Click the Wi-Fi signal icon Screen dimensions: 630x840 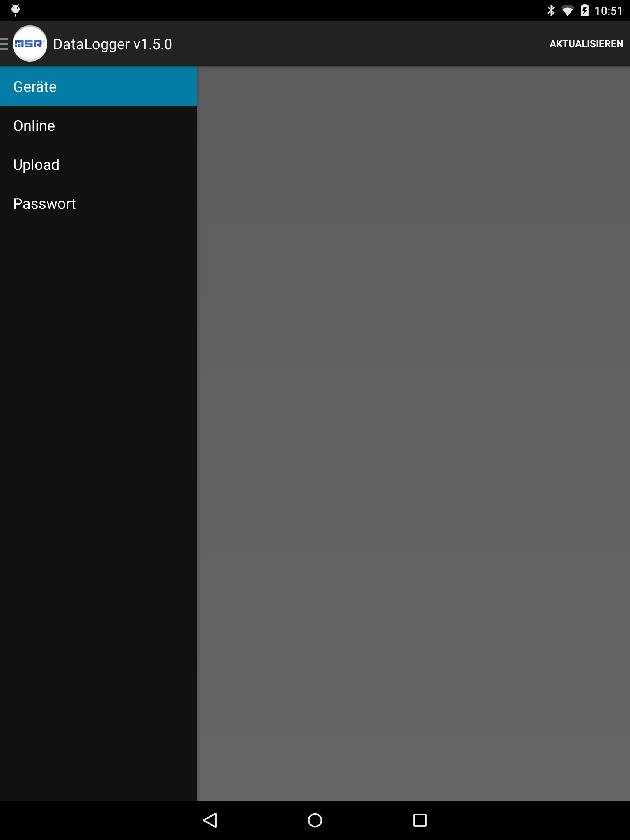(568, 11)
